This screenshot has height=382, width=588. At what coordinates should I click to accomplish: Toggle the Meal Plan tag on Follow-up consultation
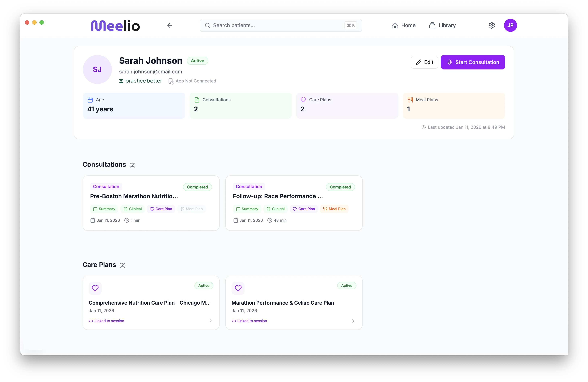click(x=334, y=209)
